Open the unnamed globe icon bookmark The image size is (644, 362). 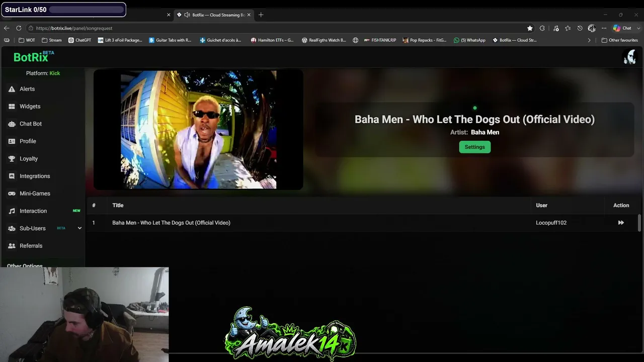355,40
